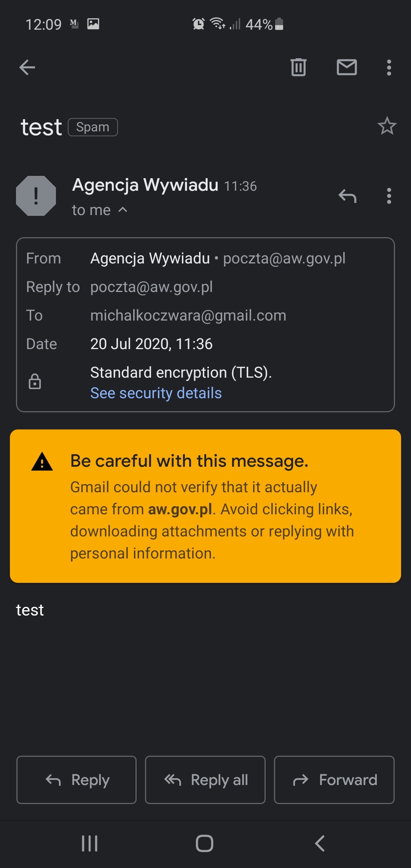Screen dimensions: 411x868
Task: Open Android recent apps navigation button
Action: [90, 844]
